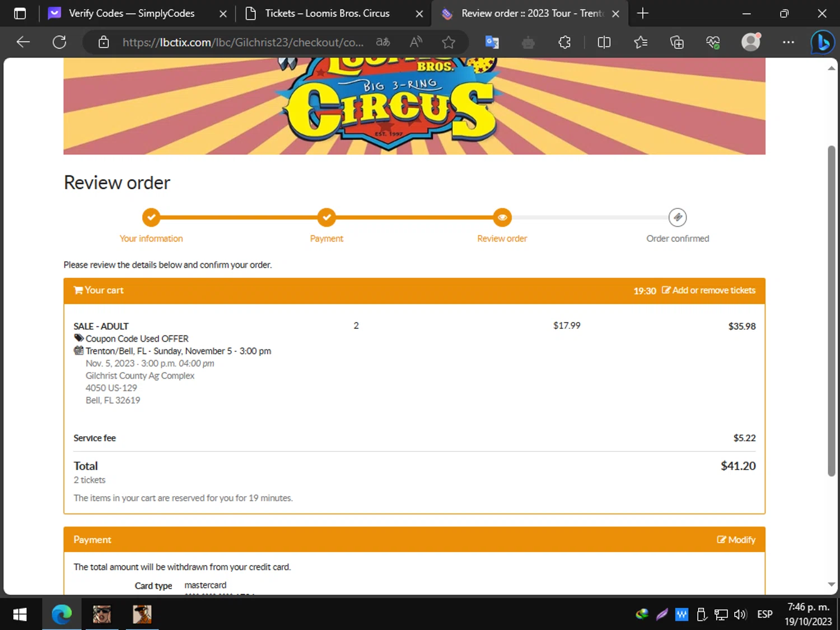Viewport: 840px width, 630px height.
Task: Reload the current page
Action: pos(59,42)
